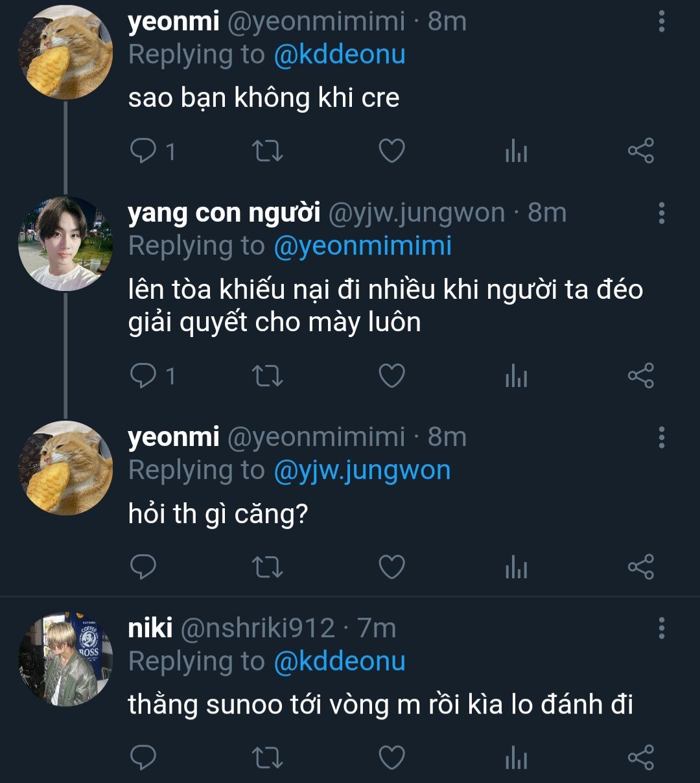Retweet yang con người's reply
This screenshot has height=783, width=700.
pyautogui.click(x=266, y=376)
